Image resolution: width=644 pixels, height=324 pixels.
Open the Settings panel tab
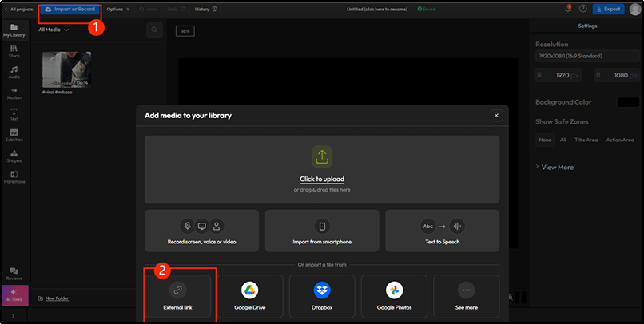coord(587,26)
